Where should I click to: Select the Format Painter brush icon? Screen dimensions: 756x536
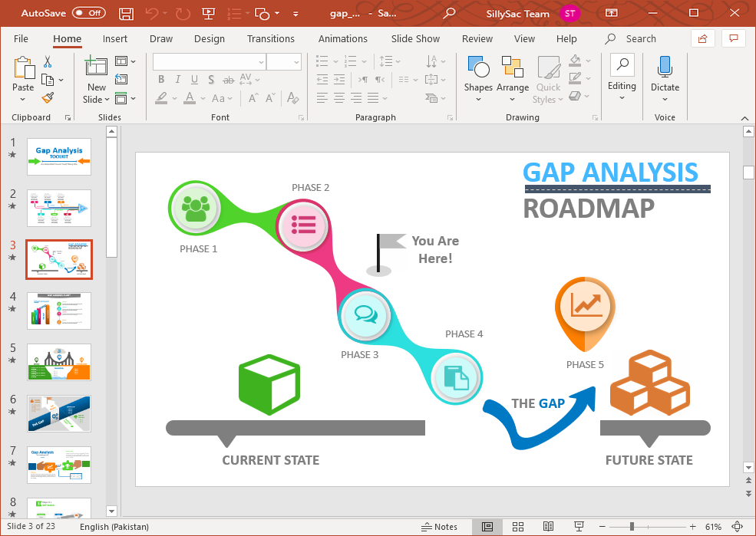pos(48,98)
